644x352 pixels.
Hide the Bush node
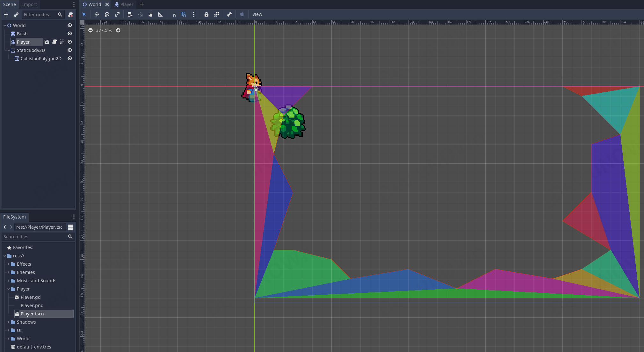70,34
